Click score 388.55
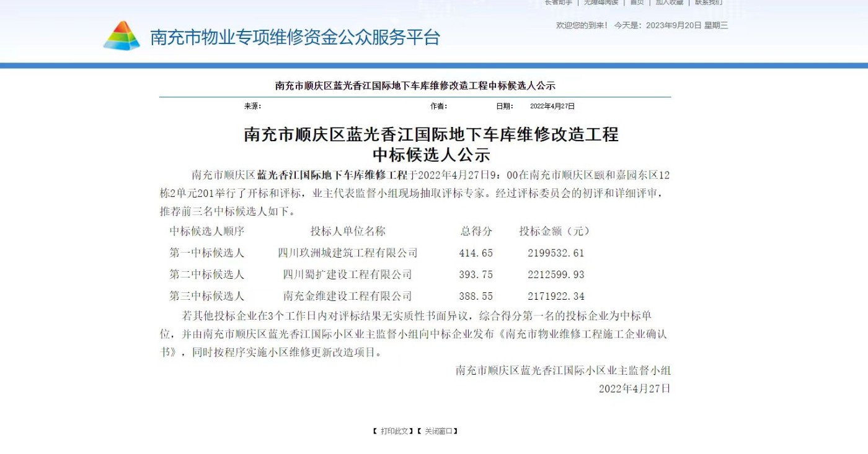This screenshot has width=868, height=454. click(x=476, y=296)
